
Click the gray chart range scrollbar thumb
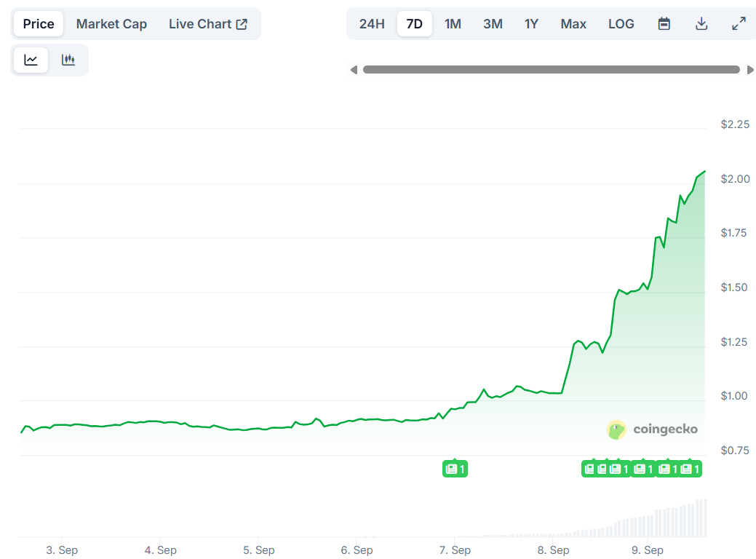[551, 70]
